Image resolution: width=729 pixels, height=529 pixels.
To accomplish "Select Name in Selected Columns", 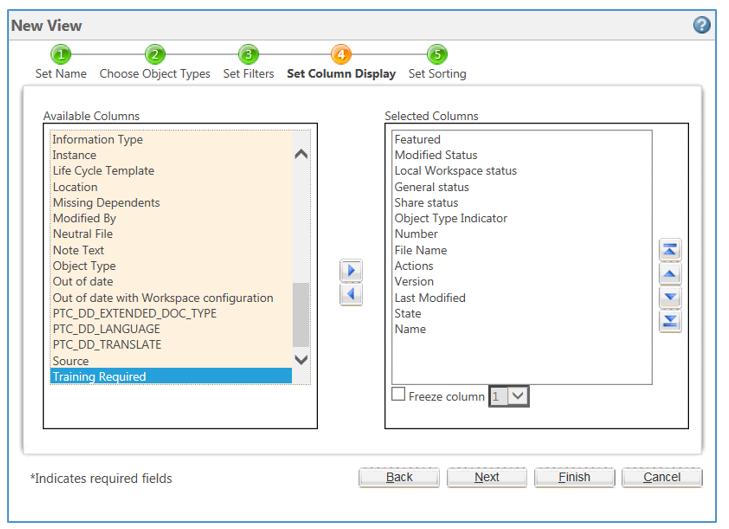I will click(x=522, y=329).
